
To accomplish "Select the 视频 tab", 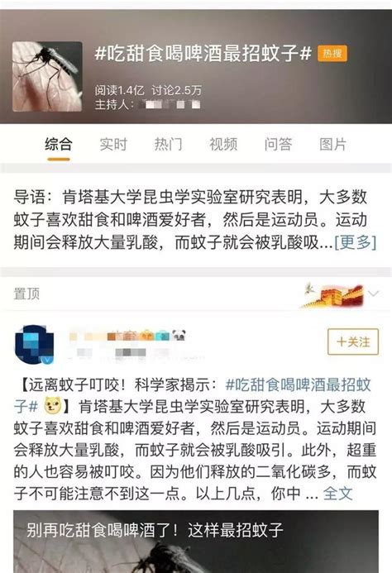I will pos(223,144).
